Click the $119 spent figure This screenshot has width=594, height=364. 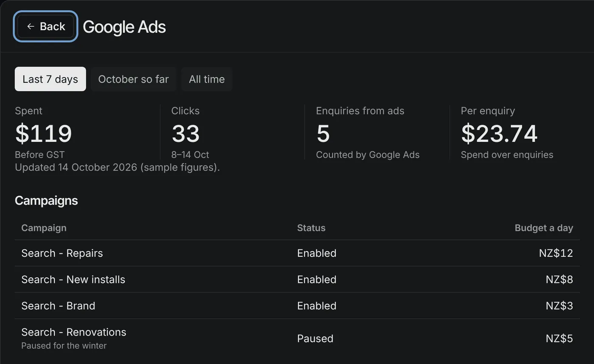[43, 134]
